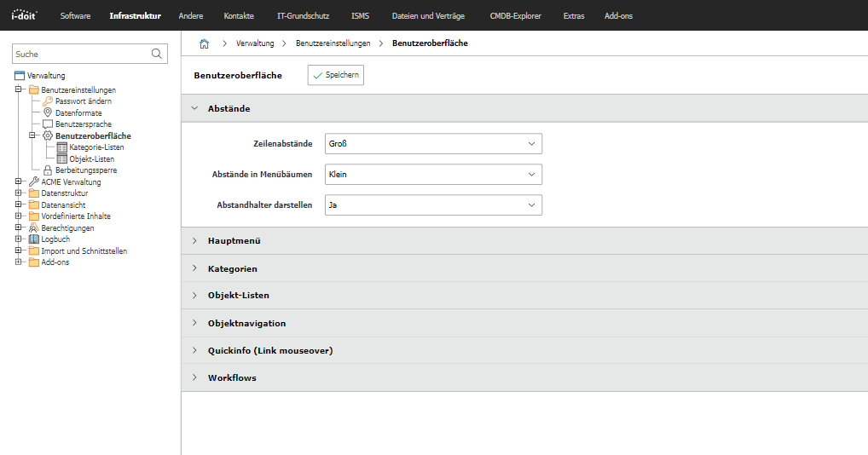The image size is (868, 455).
Task: Open the CMDB-Explorer menu
Action: coord(515,16)
